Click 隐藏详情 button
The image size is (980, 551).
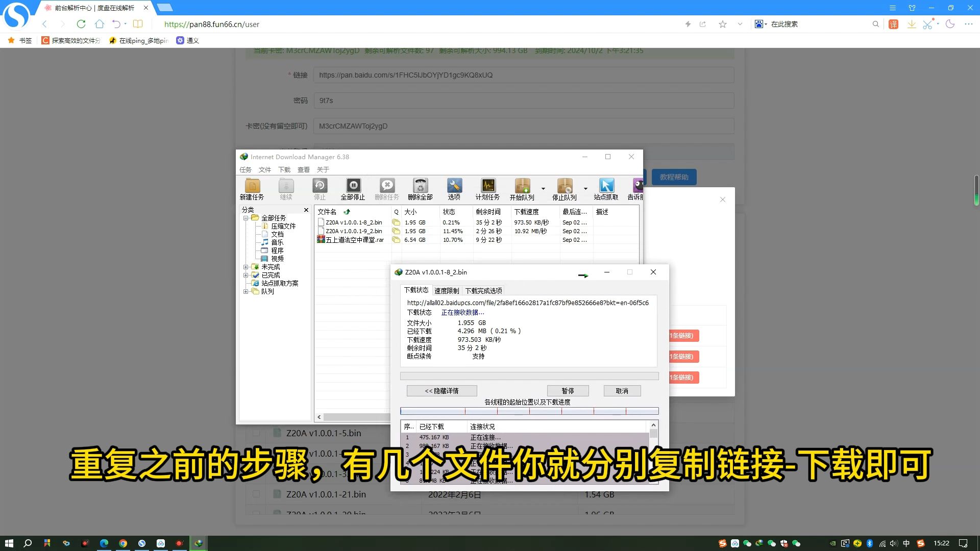pos(442,391)
